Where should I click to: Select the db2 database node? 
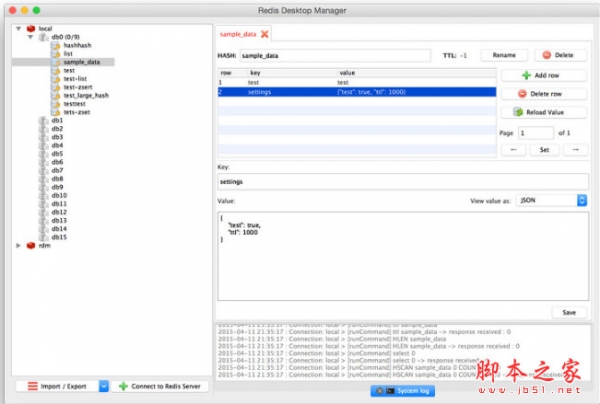(57, 129)
